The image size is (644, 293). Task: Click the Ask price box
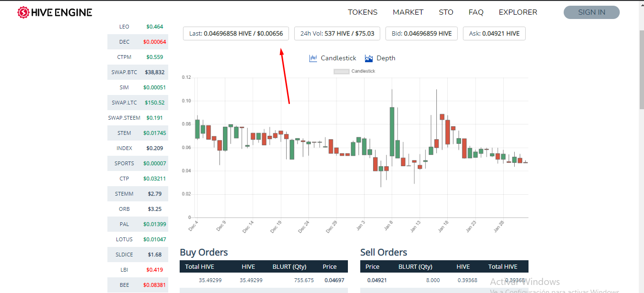494,34
